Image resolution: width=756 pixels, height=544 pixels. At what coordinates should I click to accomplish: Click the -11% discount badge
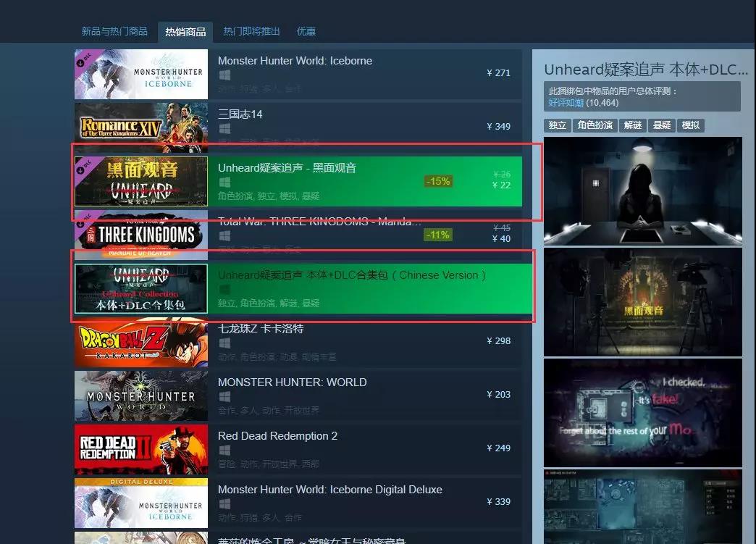[x=438, y=235]
